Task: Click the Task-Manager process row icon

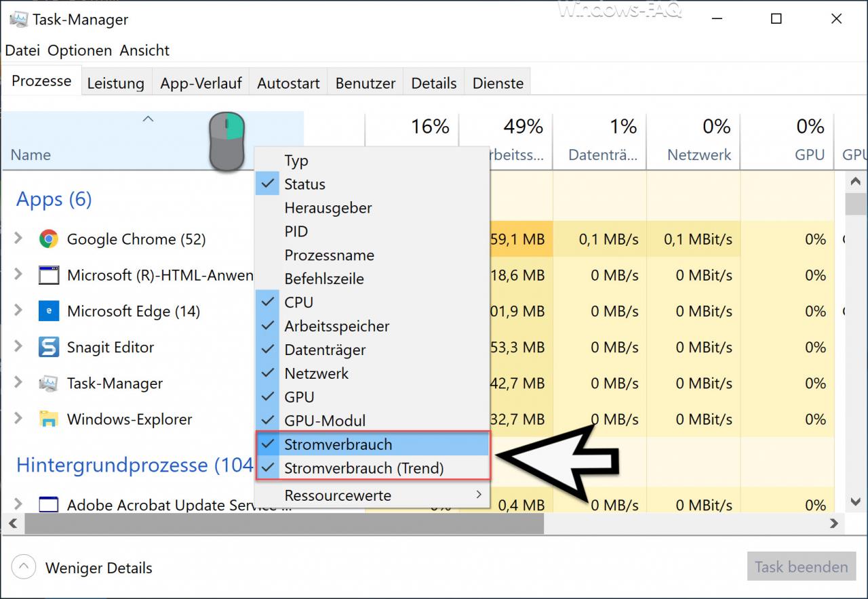Action: coord(48,383)
